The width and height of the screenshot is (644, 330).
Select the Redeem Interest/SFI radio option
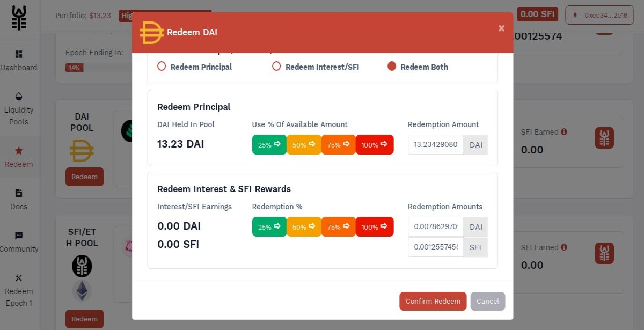click(276, 67)
